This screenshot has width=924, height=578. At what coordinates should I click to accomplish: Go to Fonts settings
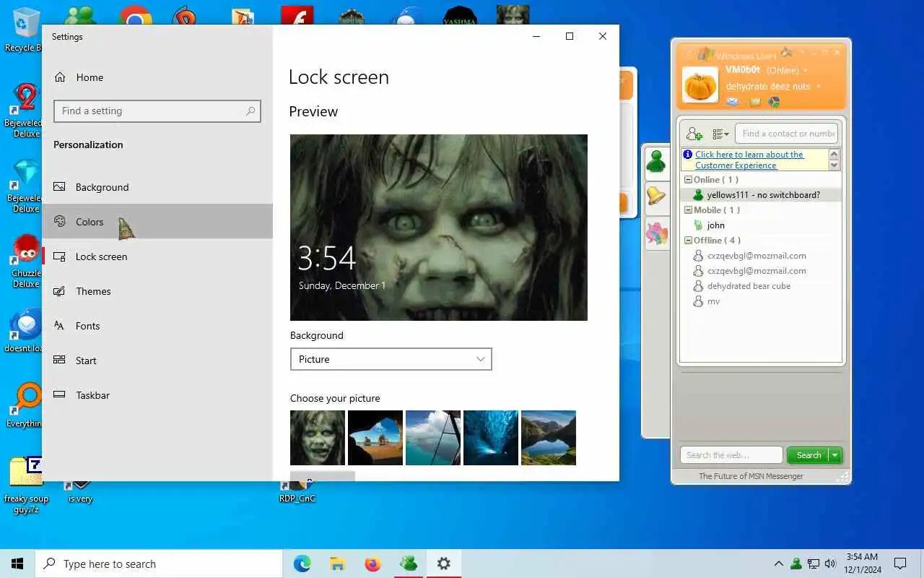(157, 326)
